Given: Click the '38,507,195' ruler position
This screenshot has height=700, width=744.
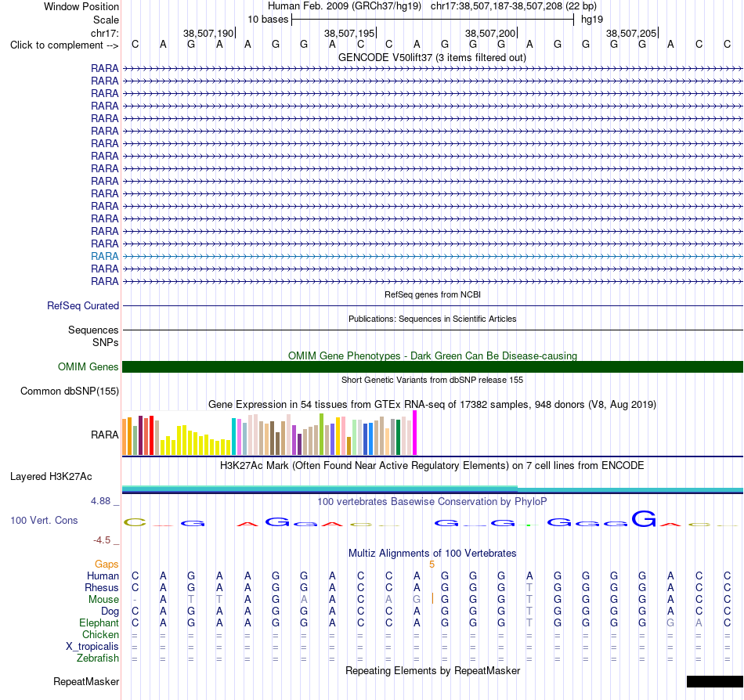Looking at the screenshot, I should 349,33.
